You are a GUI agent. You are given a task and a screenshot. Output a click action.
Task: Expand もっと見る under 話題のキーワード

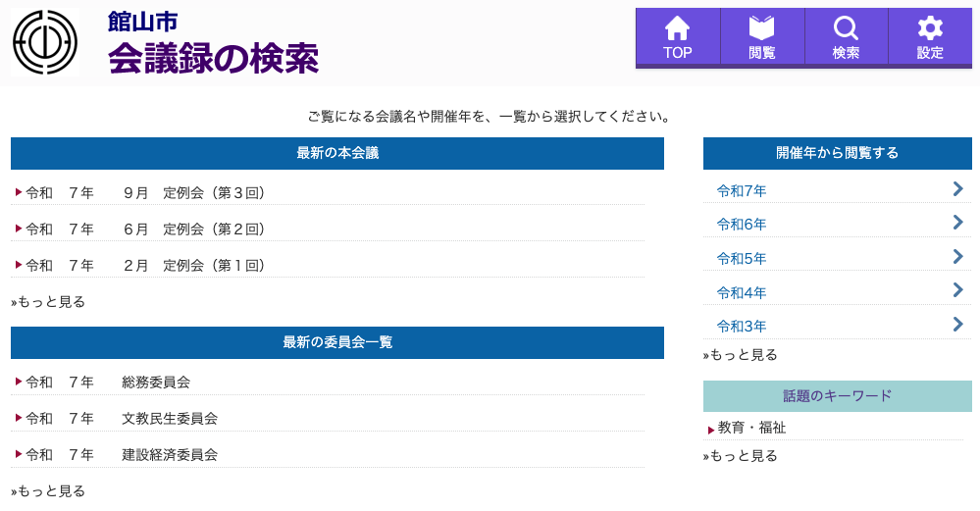click(741, 456)
